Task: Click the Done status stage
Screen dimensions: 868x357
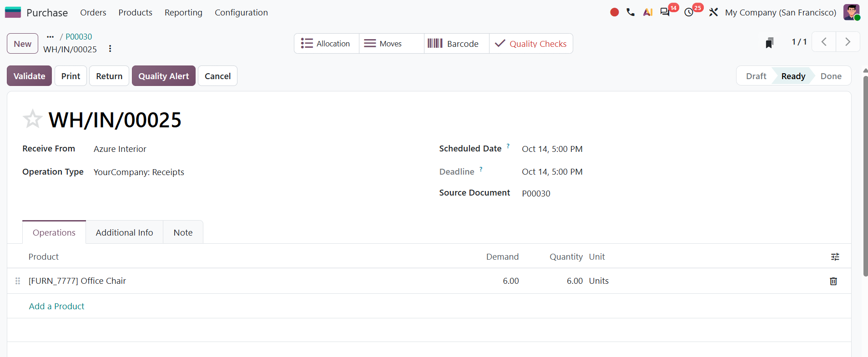Action: pyautogui.click(x=831, y=76)
